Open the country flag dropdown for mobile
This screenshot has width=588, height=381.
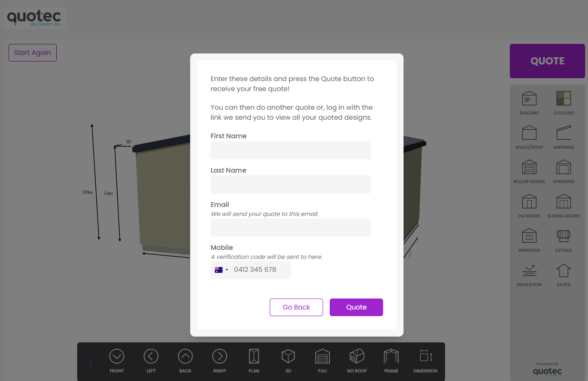tap(222, 270)
